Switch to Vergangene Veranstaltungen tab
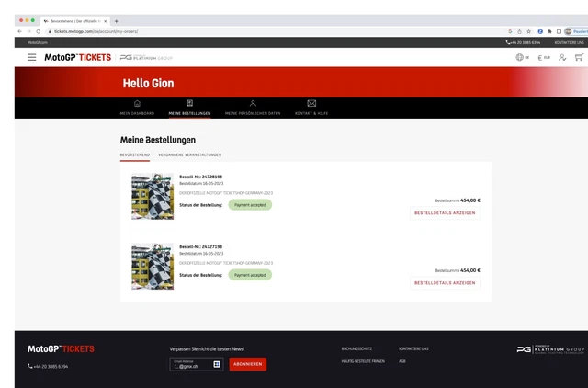588x388 pixels. (190, 155)
